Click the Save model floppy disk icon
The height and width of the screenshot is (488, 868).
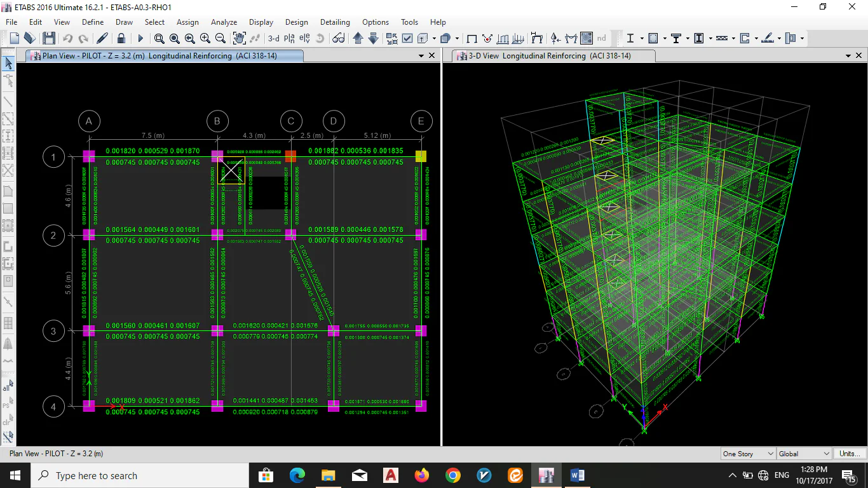pos(49,38)
